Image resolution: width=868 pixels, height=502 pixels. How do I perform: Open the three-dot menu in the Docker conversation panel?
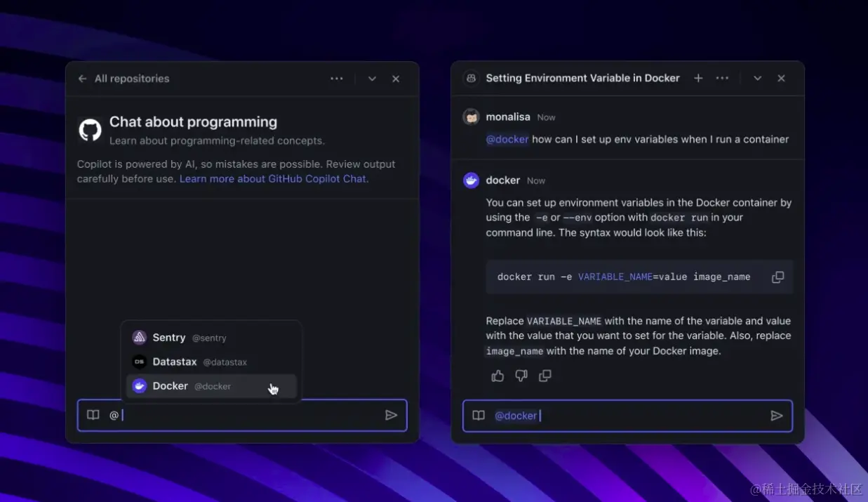(x=722, y=78)
